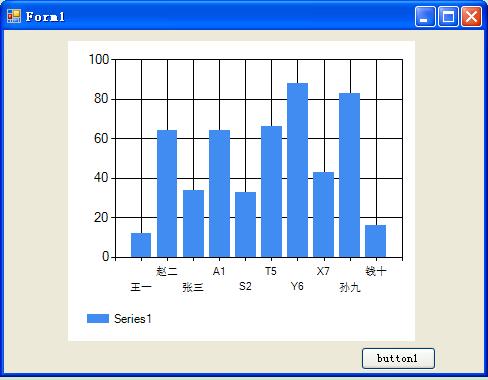This screenshot has height=380, width=488.
Task: Click the 0 value on Y axis
Action: click(x=106, y=257)
